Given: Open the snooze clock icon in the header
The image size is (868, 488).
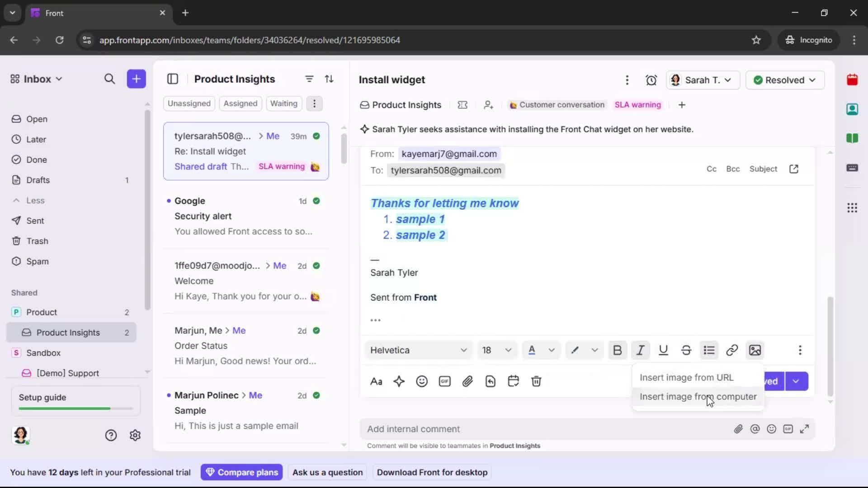Looking at the screenshot, I should pyautogui.click(x=652, y=80).
